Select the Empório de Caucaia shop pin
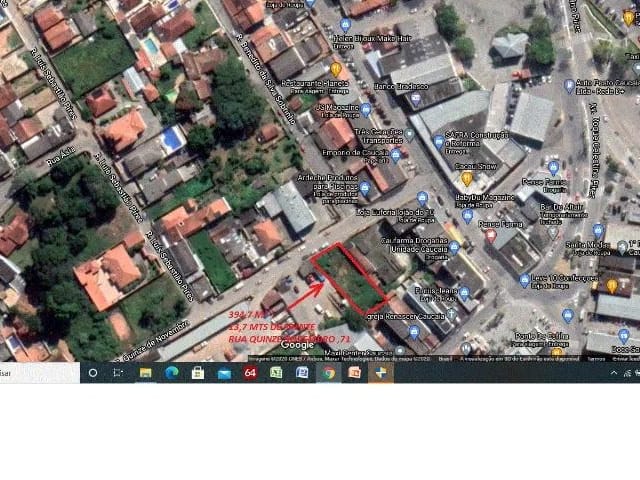Image resolution: width=640 pixels, height=480 pixels. [395, 156]
